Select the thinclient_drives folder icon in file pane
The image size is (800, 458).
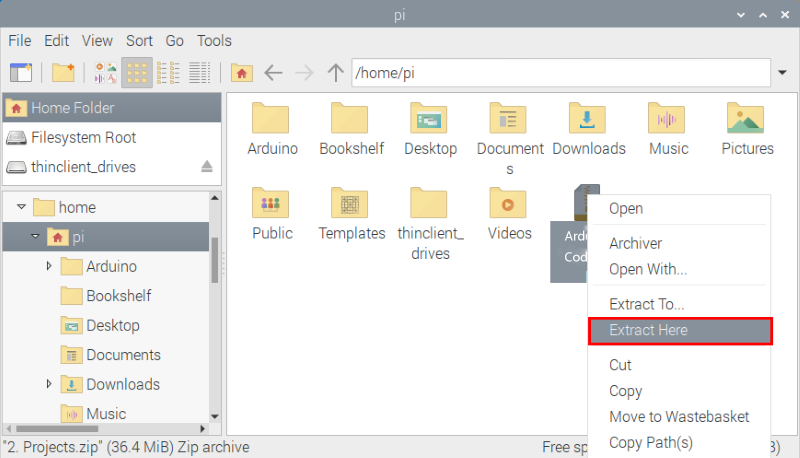coord(429,203)
